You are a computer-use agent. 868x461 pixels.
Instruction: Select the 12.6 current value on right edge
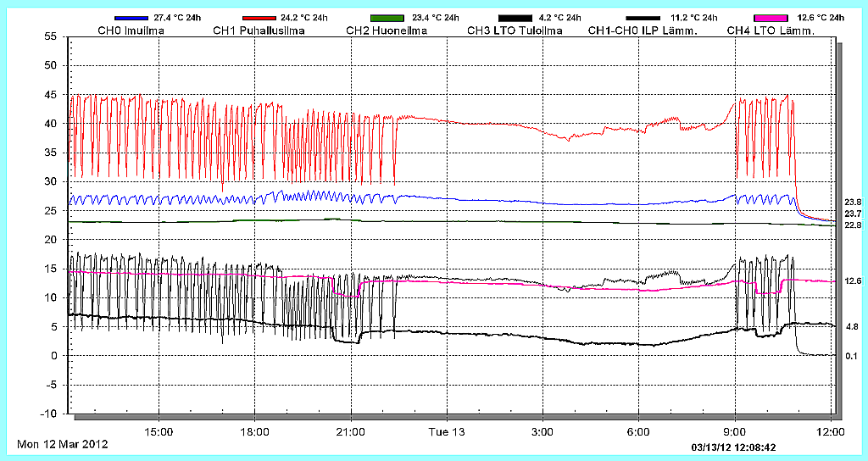click(x=853, y=281)
